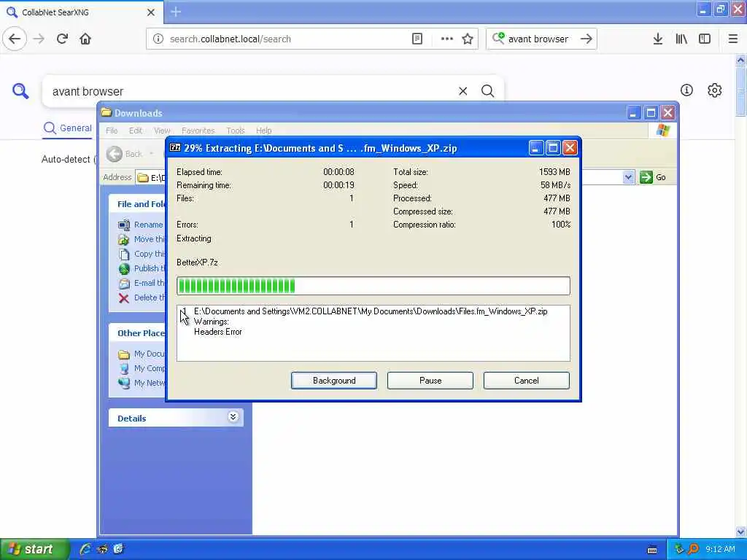
Task: Clear the SearXNG search query
Action: (462, 91)
